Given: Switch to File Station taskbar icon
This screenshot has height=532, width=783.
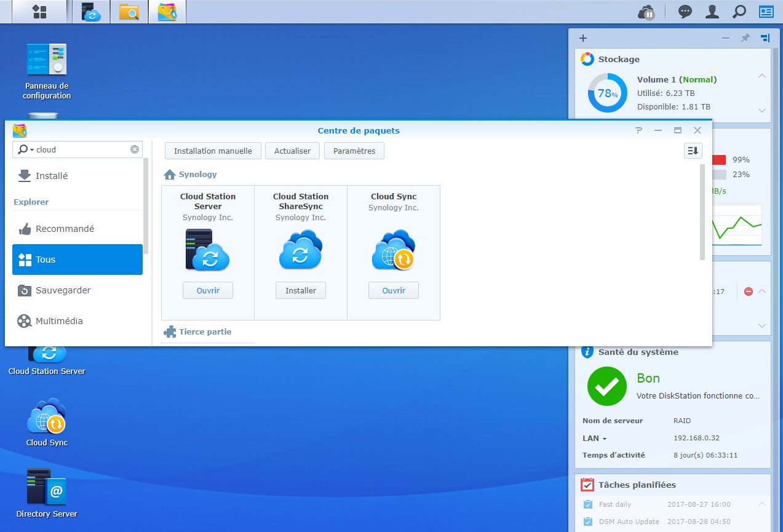Looking at the screenshot, I should [129, 12].
